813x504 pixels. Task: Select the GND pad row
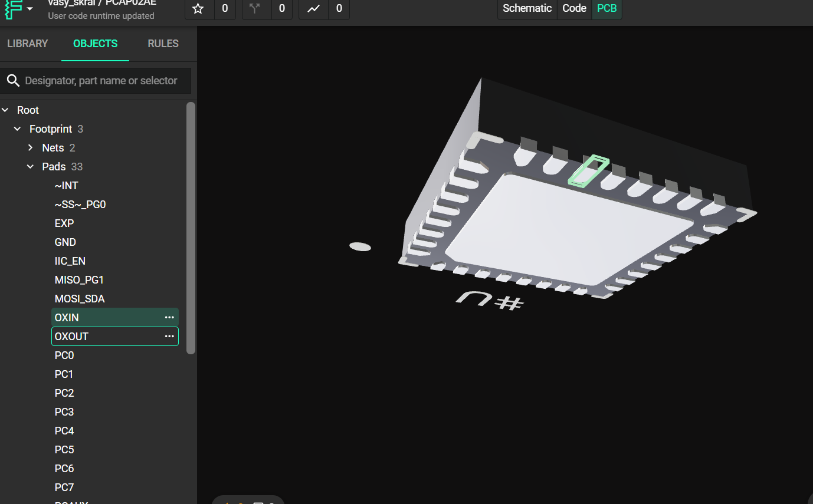coord(115,242)
